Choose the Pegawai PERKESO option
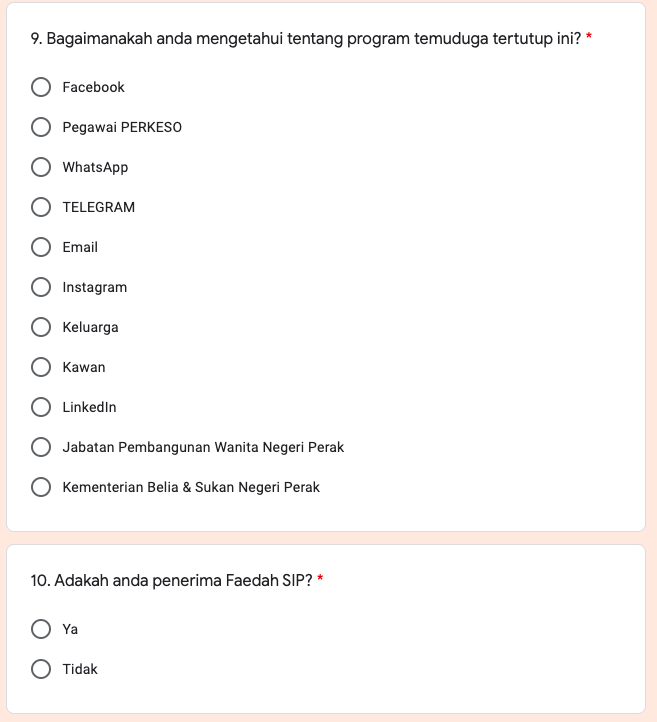The height and width of the screenshot is (722, 657). tap(41, 127)
